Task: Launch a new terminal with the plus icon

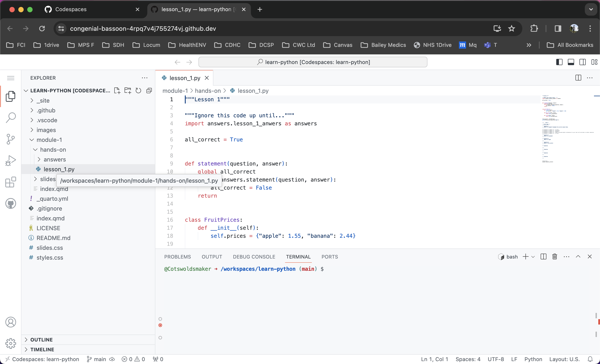Action: tap(525, 256)
